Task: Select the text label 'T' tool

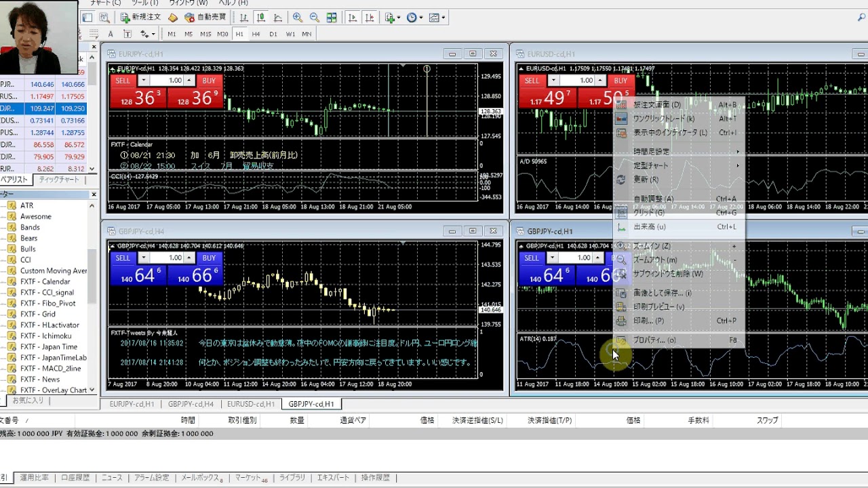Action: (x=127, y=34)
